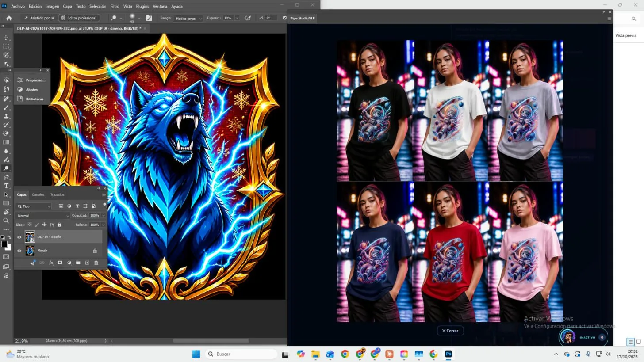Pick the Clone Stamp tool

pyautogui.click(x=6, y=116)
